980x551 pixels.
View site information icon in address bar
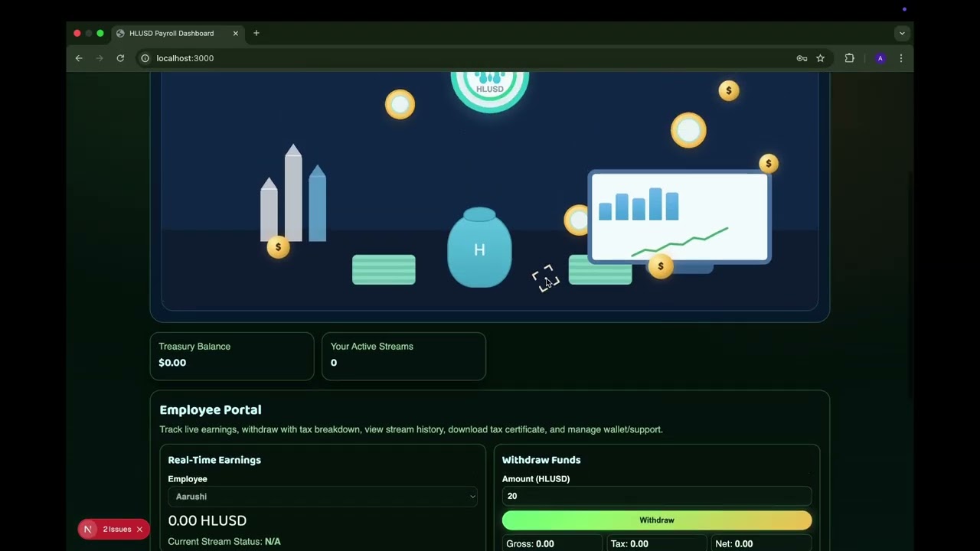145,58
